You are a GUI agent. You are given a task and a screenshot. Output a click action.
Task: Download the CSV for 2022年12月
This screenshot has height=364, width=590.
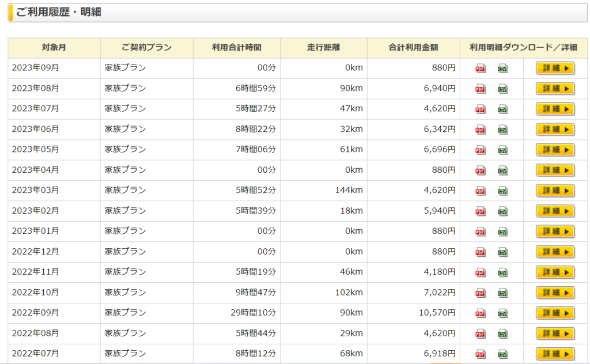(502, 252)
